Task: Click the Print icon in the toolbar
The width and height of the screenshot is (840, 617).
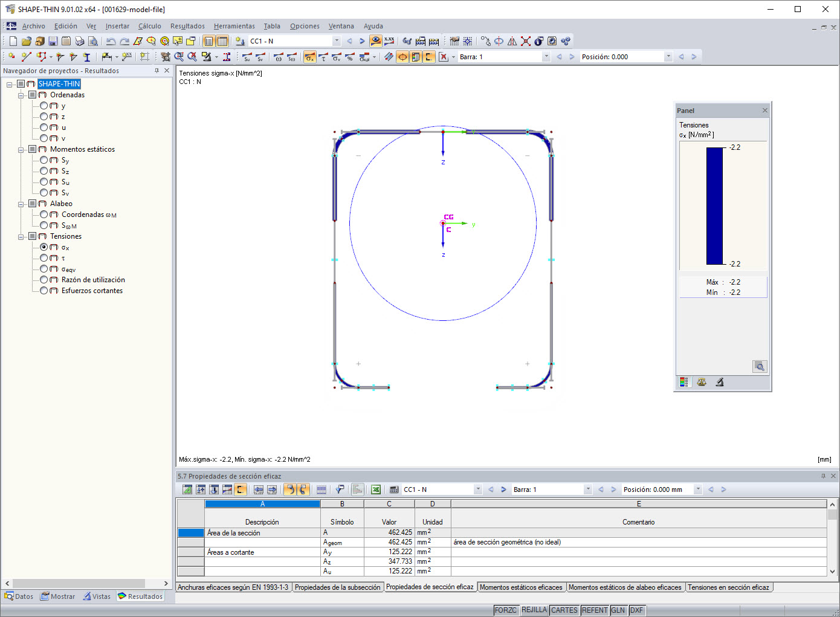Action: pyautogui.click(x=80, y=41)
